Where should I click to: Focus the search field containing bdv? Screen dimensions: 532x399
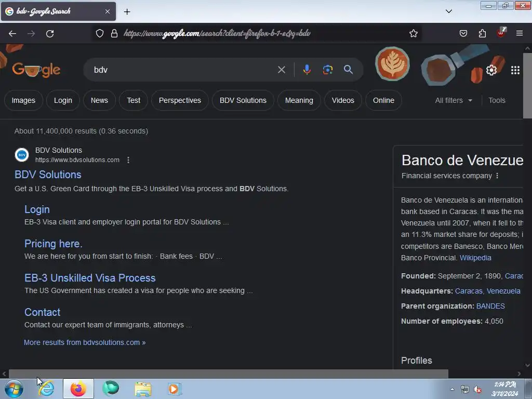183,70
